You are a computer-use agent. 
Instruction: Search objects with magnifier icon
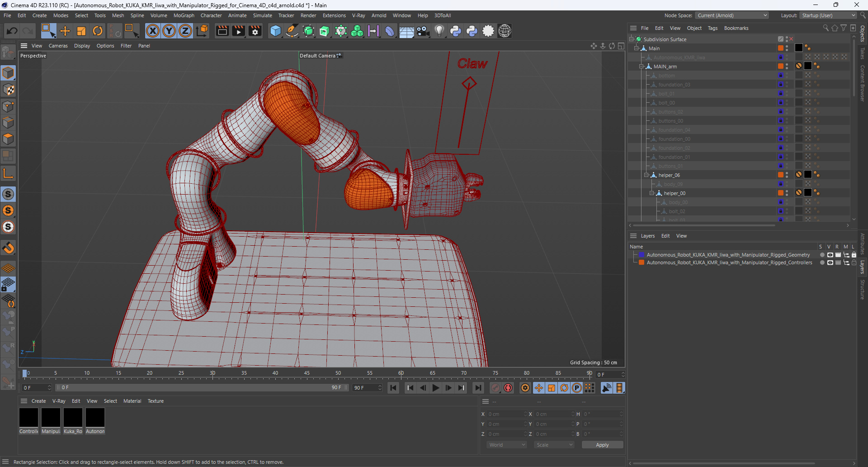coord(826,28)
